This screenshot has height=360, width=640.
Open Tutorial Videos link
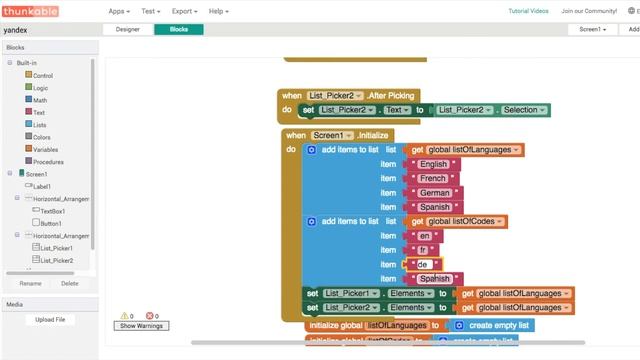pyautogui.click(x=528, y=11)
